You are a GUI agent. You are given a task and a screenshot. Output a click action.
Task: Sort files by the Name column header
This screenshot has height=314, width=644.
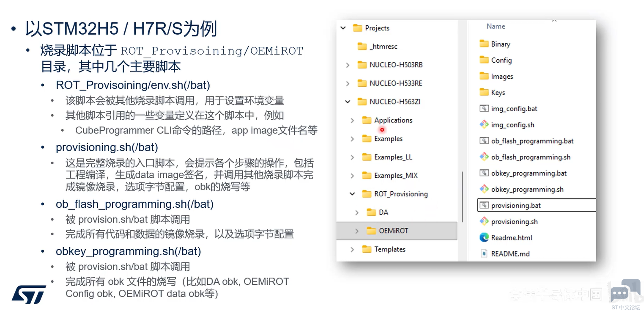coord(496,26)
